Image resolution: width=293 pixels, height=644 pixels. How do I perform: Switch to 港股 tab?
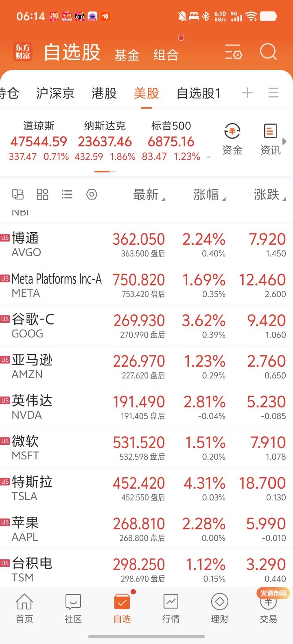point(104,94)
